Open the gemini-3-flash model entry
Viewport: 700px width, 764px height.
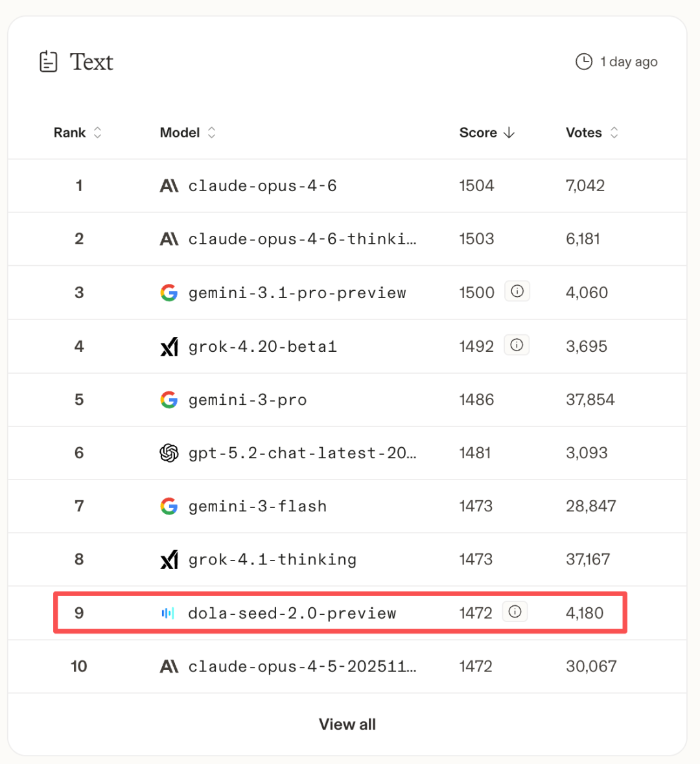click(x=257, y=506)
